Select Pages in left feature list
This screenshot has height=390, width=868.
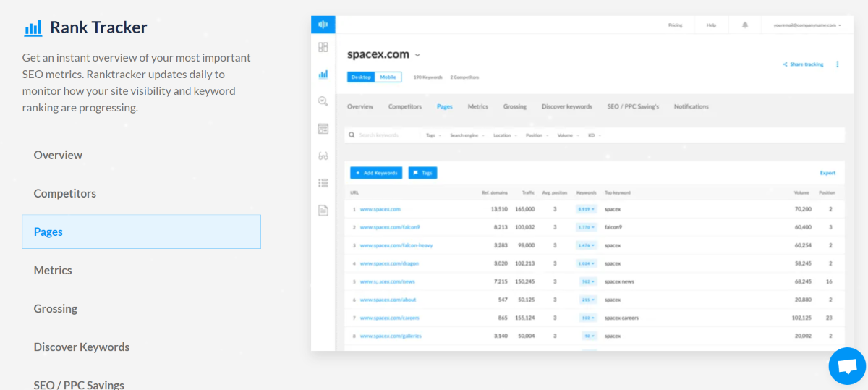pyautogui.click(x=142, y=232)
